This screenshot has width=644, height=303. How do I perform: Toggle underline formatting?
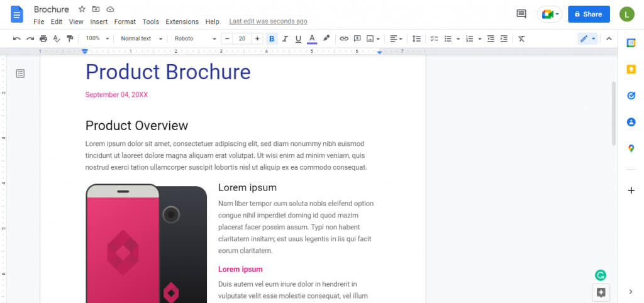pos(298,39)
